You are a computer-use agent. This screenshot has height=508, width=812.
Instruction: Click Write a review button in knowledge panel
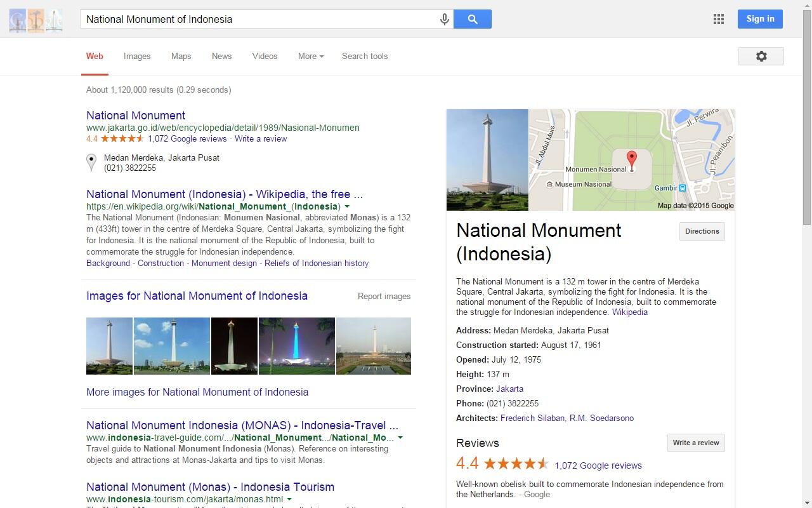[x=696, y=443]
